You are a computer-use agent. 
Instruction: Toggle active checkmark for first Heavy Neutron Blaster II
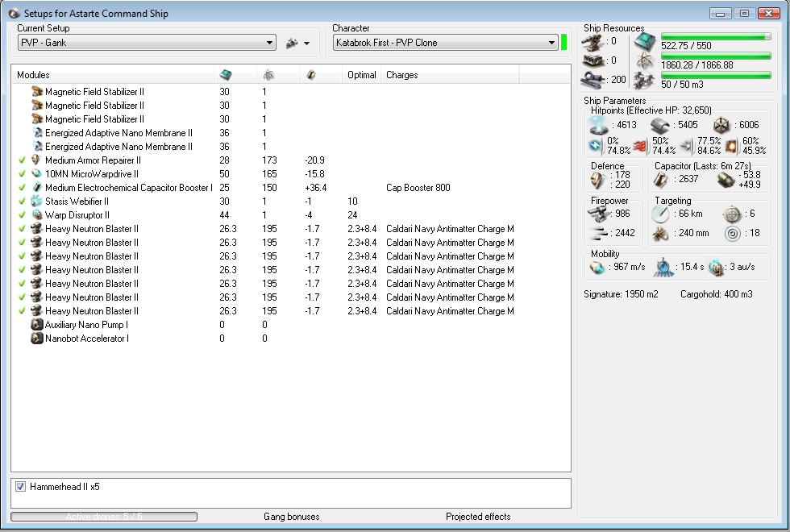tap(22, 228)
